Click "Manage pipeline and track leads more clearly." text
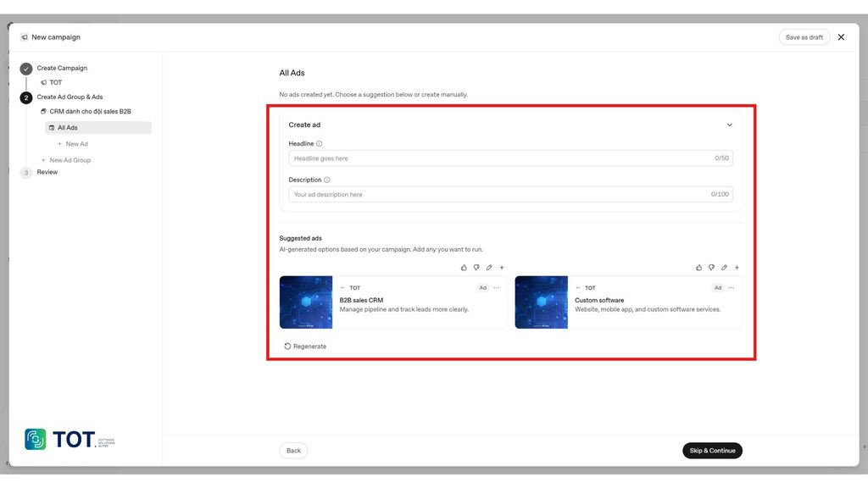Viewport: 868px width, 488px height. coord(403,309)
